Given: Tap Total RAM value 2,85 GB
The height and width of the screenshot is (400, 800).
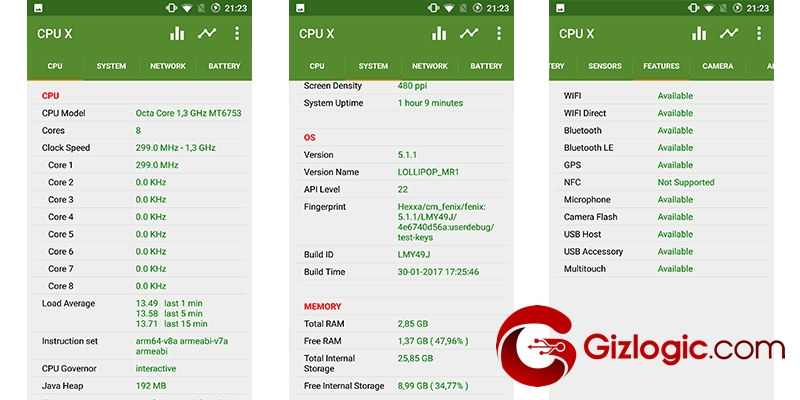Looking at the screenshot, I should [x=413, y=324].
